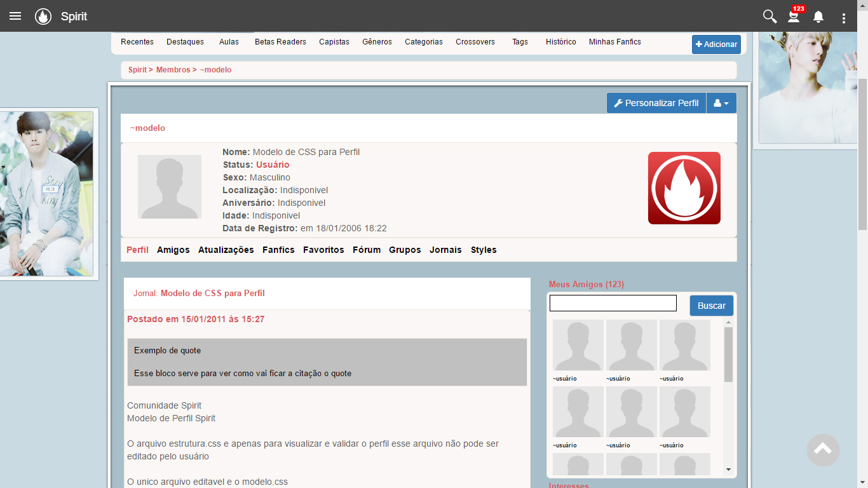Viewport: 868px width, 488px height.
Task: Open the Modelo de CSS para Perfil journal link
Action: click(x=212, y=293)
